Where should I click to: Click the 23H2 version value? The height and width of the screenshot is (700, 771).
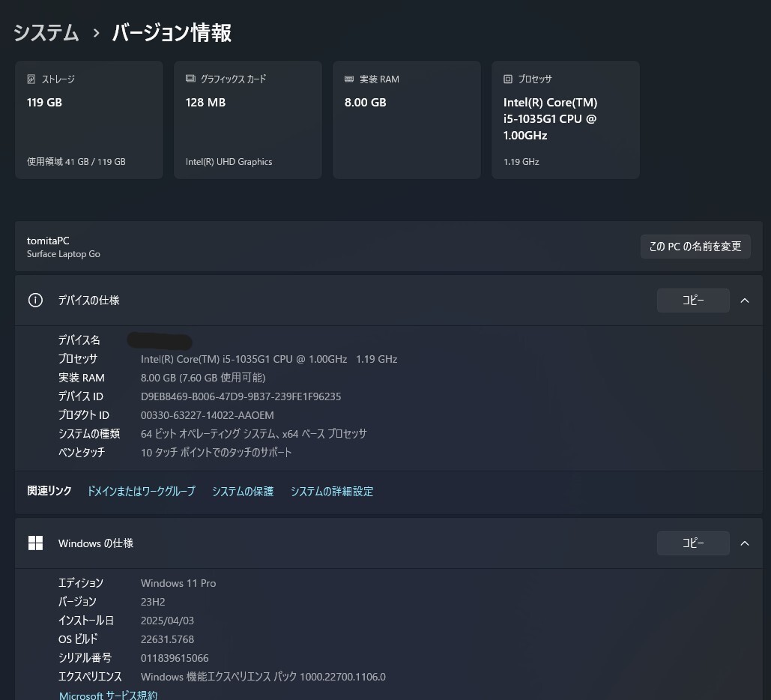(x=153, y=602)
